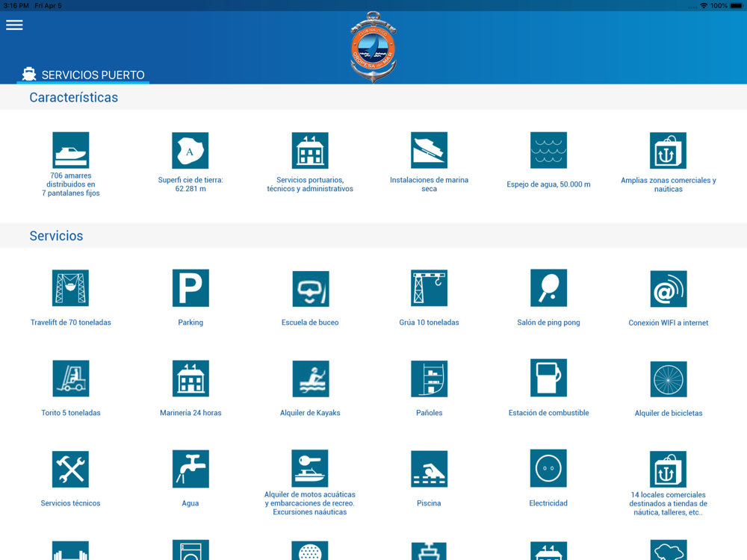Tap the Electricidad socket icon
This screenshot has width=747, height=560.
[x=548, y=468]
